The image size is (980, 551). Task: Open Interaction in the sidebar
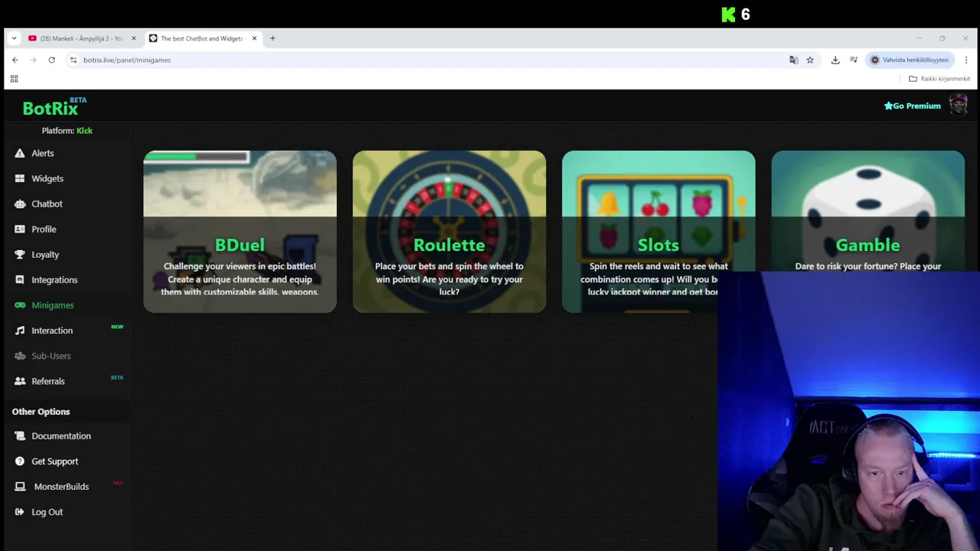pyautogui.click(x=52, y=330)
